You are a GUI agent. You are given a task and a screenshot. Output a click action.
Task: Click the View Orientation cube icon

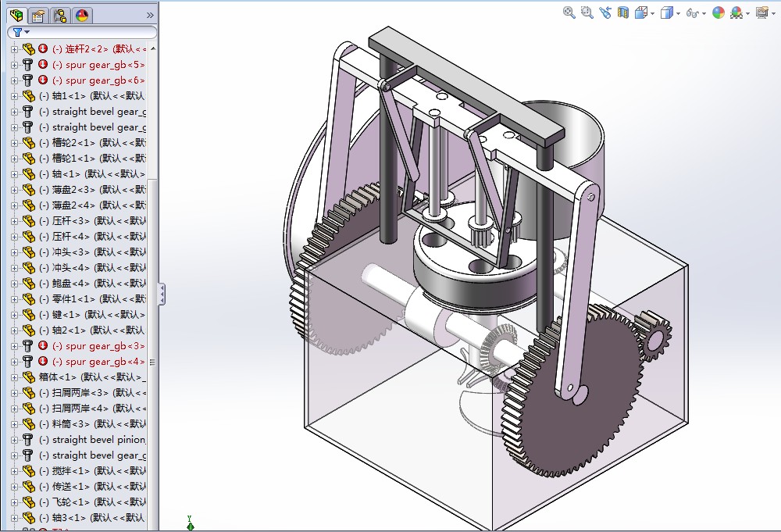click(x=641, y=12)
